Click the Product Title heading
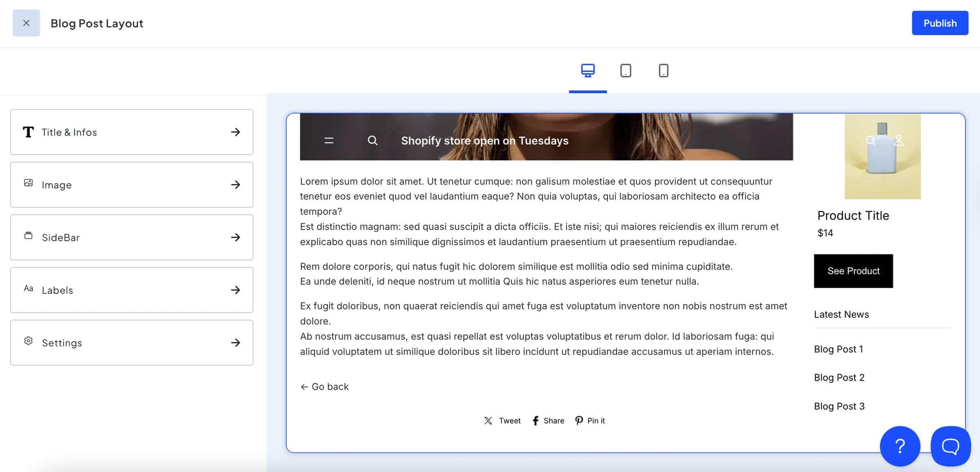This screenshot has width=980, height=472. [x=853, y=215]
